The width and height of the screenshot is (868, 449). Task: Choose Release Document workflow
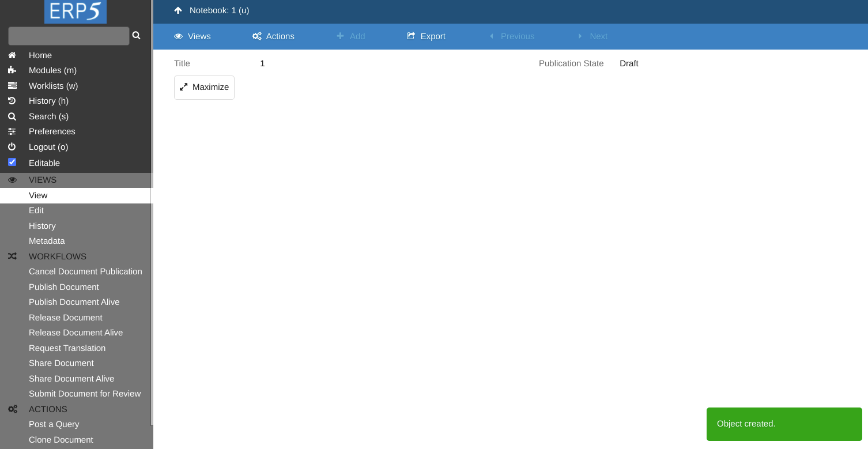tap(66, 318)
